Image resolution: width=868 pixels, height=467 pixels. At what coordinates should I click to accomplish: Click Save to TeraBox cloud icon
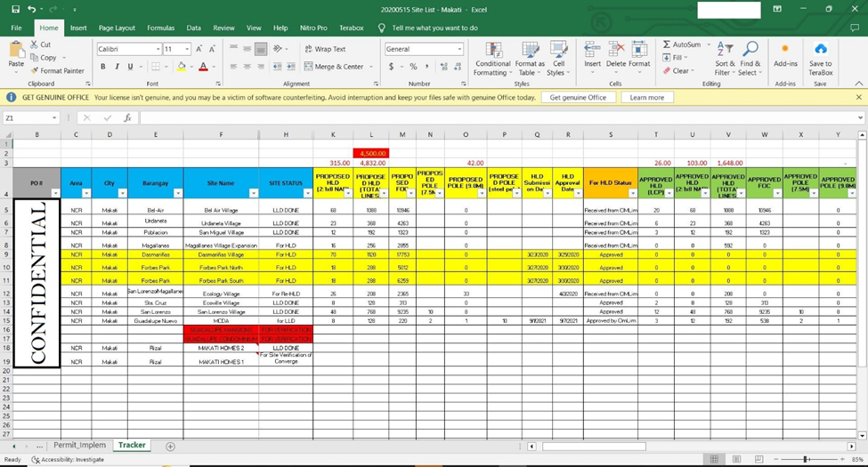coord(821,49)
